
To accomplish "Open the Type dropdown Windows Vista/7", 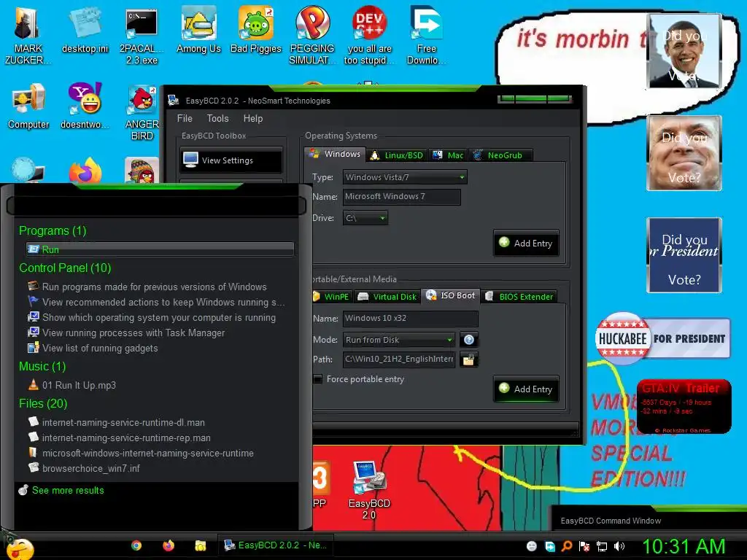I will pyautogui.click(x=405, y=177).
